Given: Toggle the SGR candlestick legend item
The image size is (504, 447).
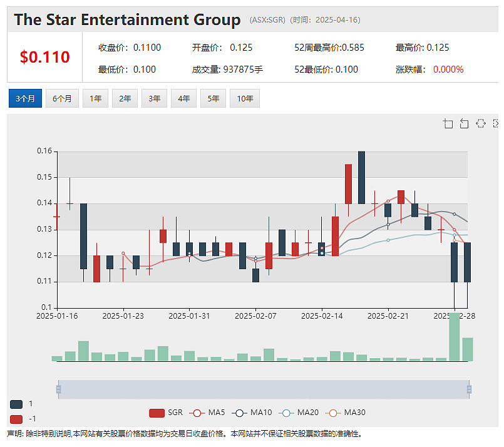Looking at the screenshot, I should tap(166, 413).
